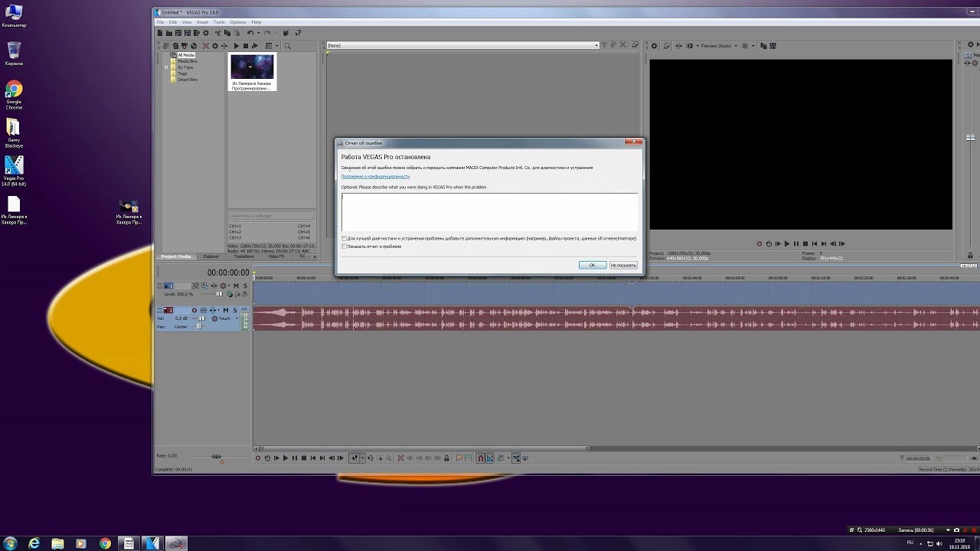Click the New project icon in Vegas toolbar
The height and width of the screenshot is (551, 980).
click(x=160, y=33)
